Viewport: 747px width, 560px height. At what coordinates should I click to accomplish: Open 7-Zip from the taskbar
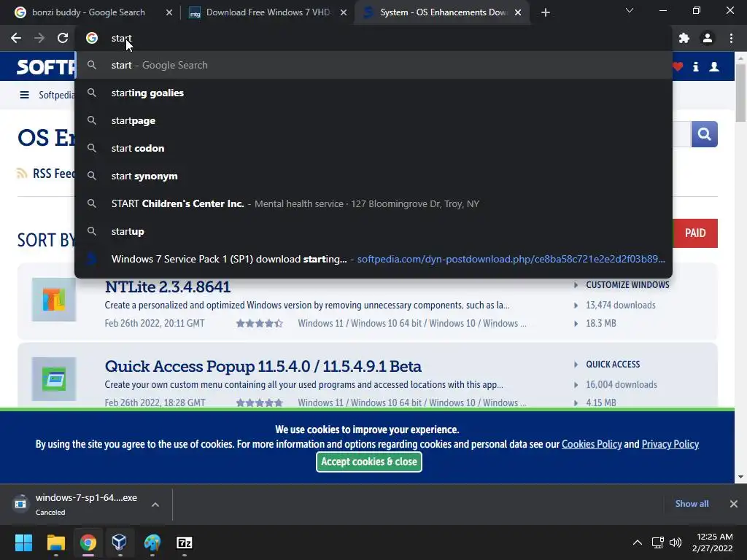pyautogui.click(x=185, y=542)
